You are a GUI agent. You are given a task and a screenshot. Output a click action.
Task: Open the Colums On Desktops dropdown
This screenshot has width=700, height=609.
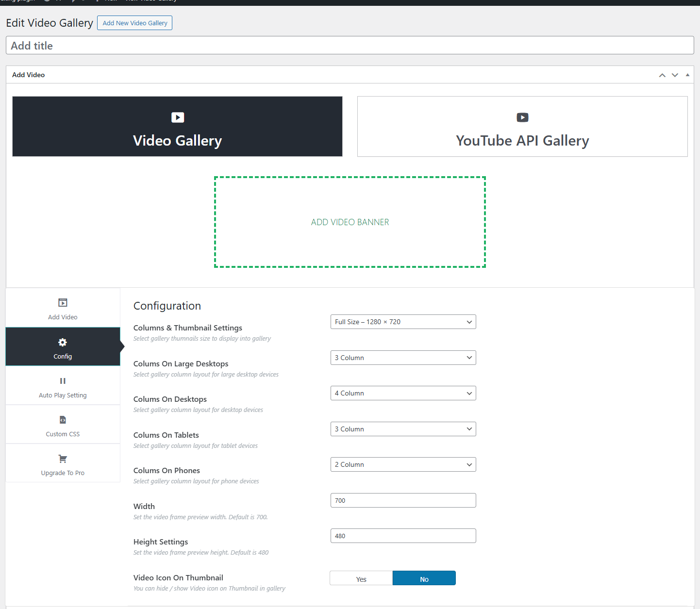pos(403,393)
